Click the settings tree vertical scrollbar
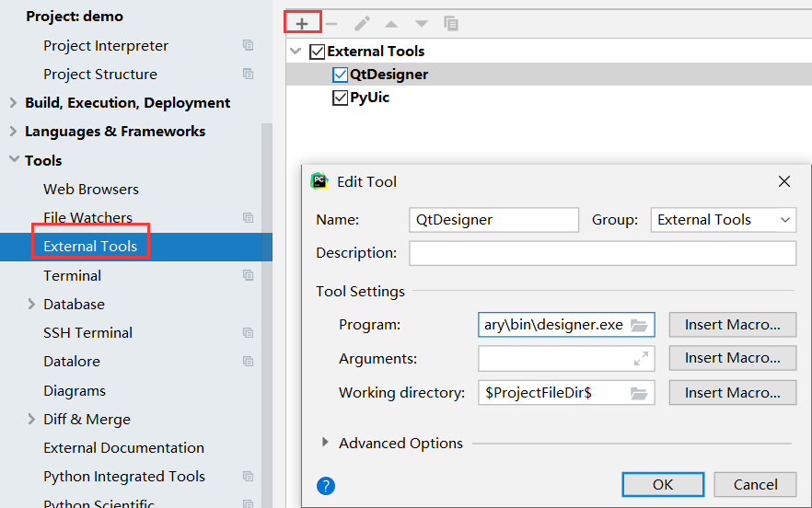Screen dimensions: 812x508 (x=267, y=315)
